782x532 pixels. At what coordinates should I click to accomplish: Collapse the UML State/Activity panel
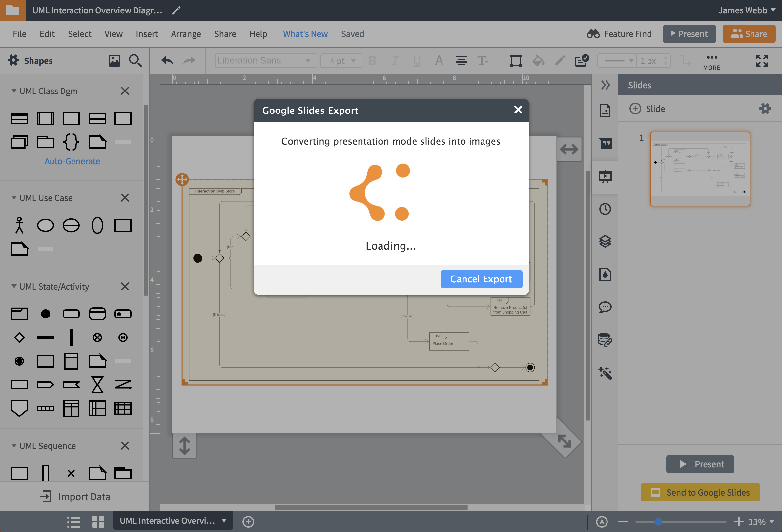tap(13, 286)
